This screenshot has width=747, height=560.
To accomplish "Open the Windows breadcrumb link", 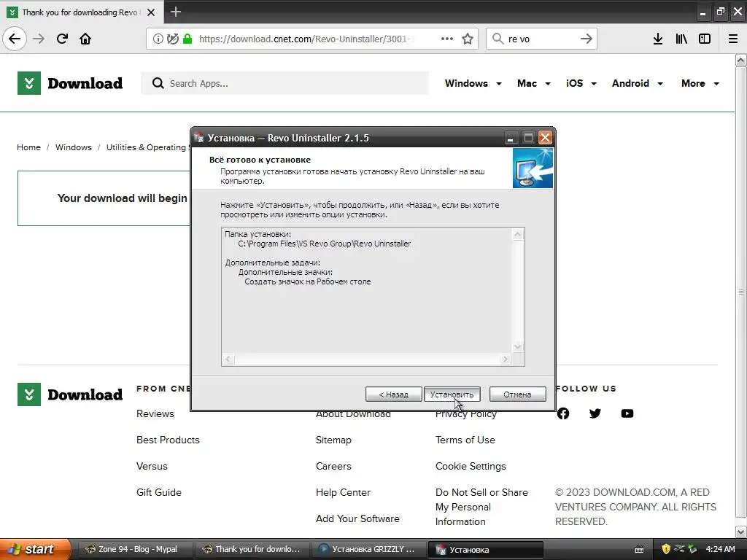I will [x=74, y=147].
